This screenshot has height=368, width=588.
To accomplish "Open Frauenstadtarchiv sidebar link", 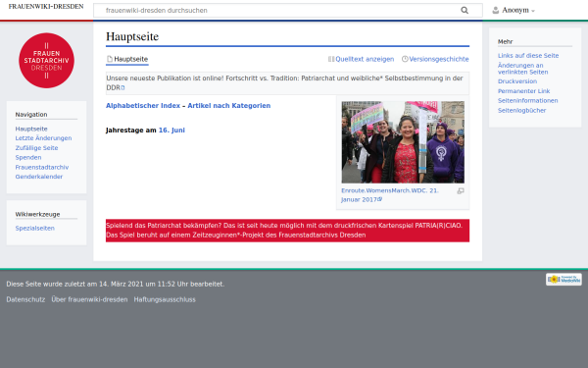I will tap(42, 167).
